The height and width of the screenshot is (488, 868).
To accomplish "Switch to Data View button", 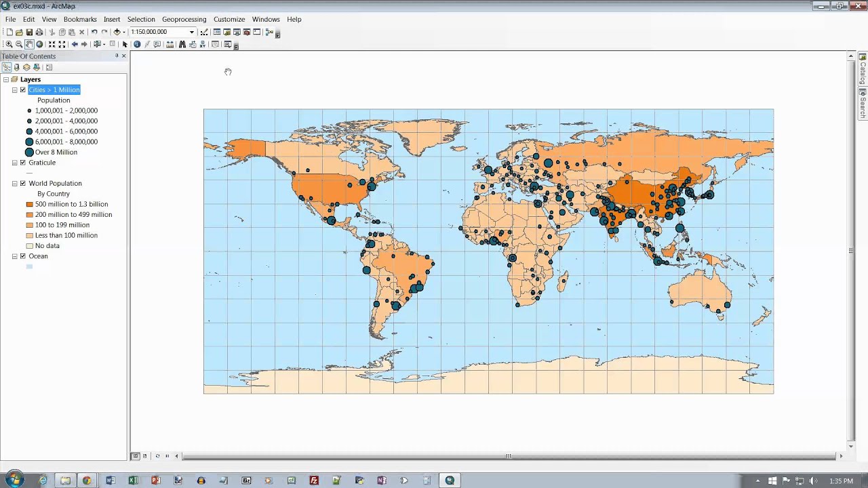I will pos(136,456).
